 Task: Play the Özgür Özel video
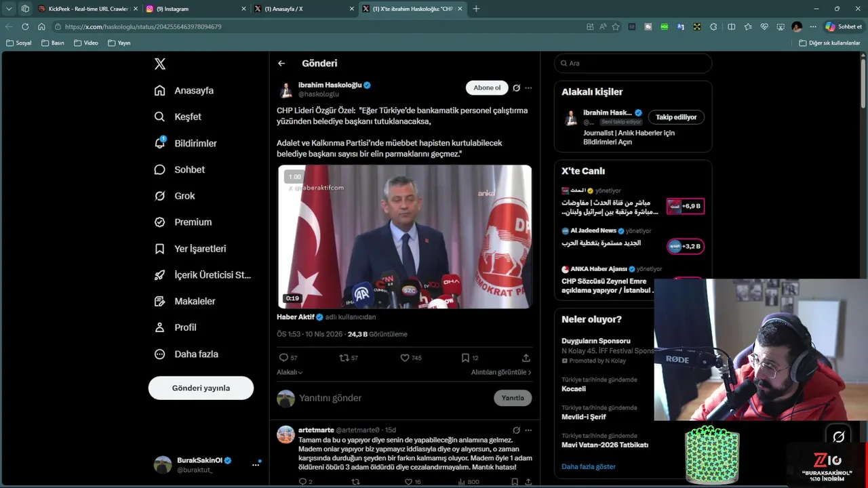(405, 237)
